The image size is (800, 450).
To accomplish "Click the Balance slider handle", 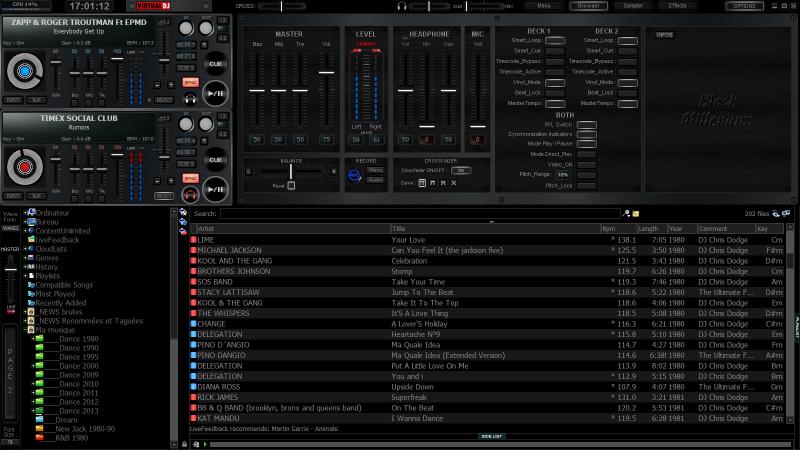I will click(291, 171).
